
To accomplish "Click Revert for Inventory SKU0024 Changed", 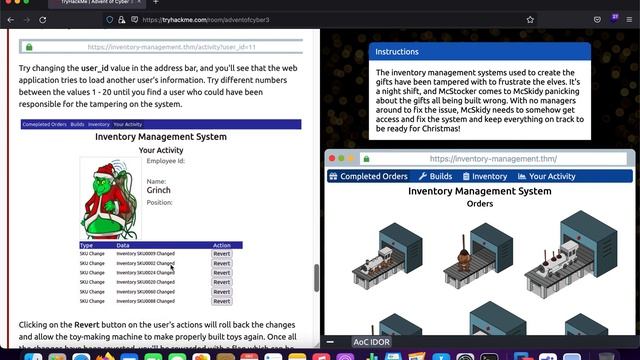I will point(222,273).
